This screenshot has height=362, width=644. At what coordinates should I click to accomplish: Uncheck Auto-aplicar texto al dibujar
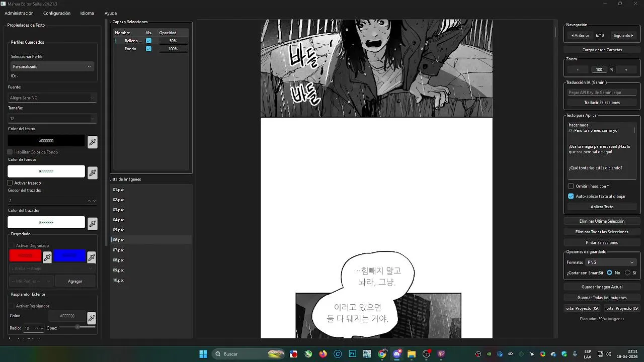coord(571,197)
